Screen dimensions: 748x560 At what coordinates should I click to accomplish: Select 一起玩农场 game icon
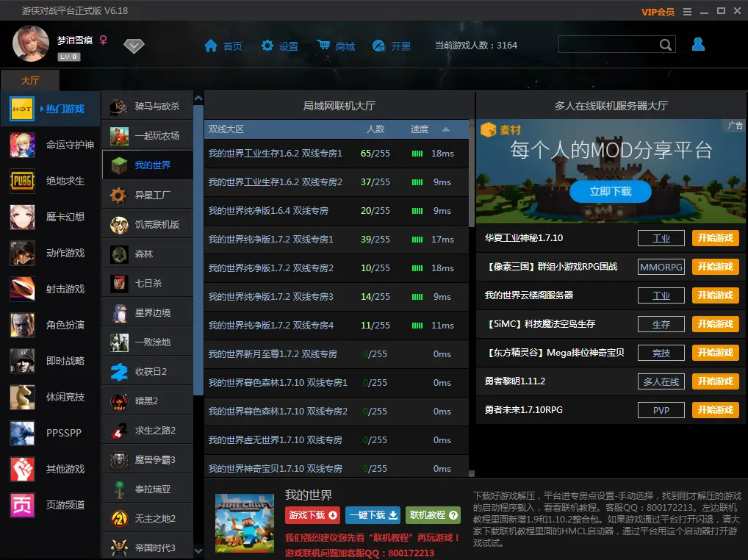(x=119, y=136)
